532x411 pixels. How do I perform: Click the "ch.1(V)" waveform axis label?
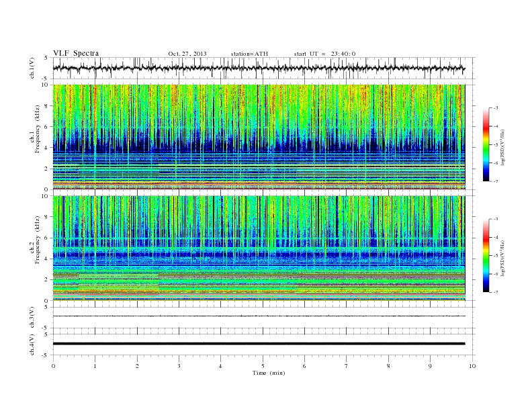tap(32, 68)
